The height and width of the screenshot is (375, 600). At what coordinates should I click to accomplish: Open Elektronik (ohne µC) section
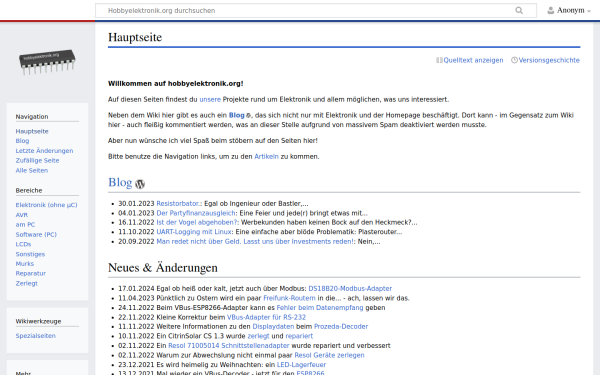pyautogui.click(x=46, y=205)
